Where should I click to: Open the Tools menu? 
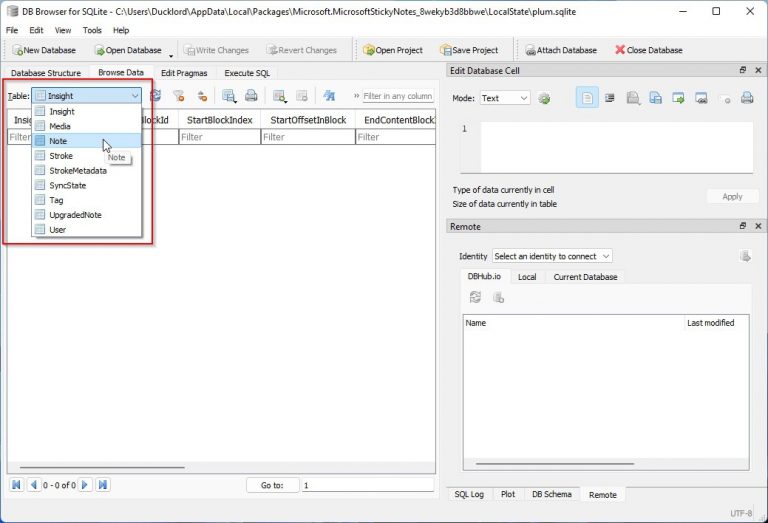click(92, 30)
